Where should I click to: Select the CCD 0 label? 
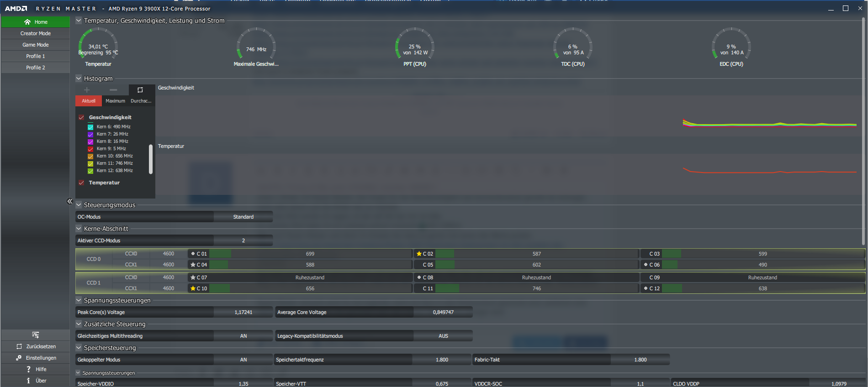(x=94, y=259)
